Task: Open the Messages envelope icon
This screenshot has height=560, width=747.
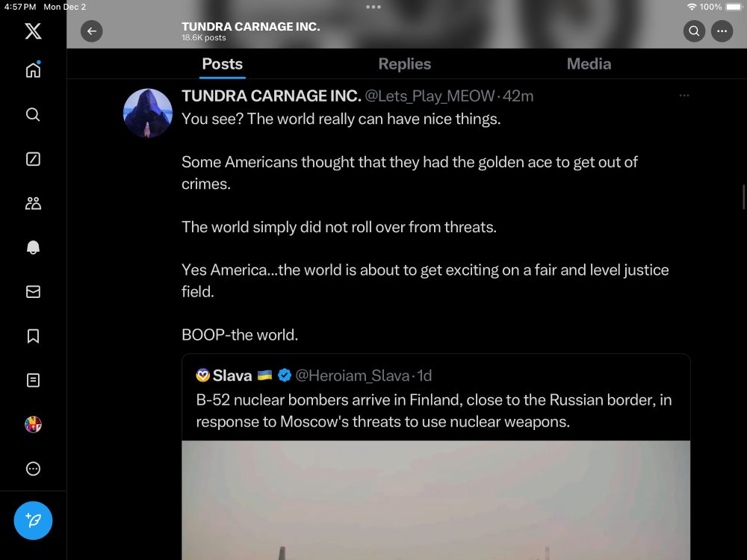Action: pos(33,291)
